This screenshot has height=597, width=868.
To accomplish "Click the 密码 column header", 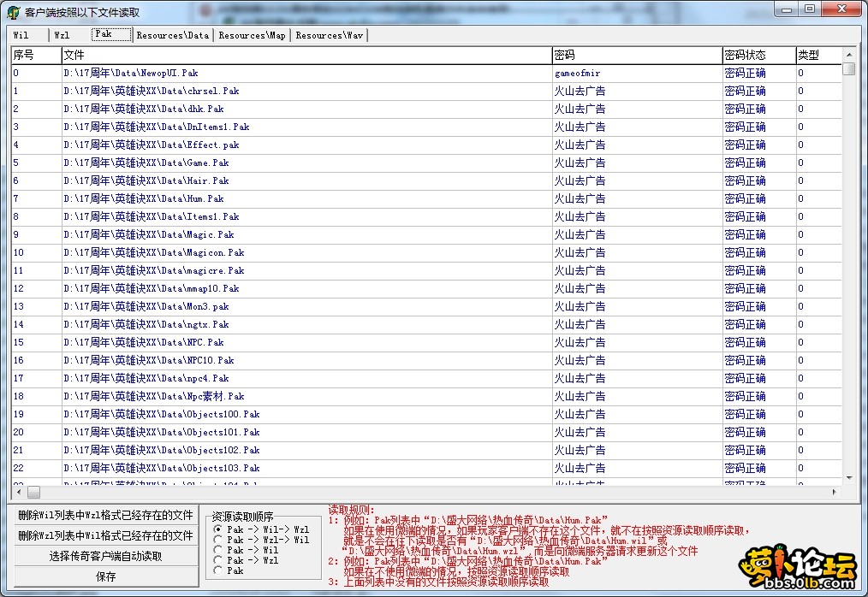I will (x=637, y=55).
